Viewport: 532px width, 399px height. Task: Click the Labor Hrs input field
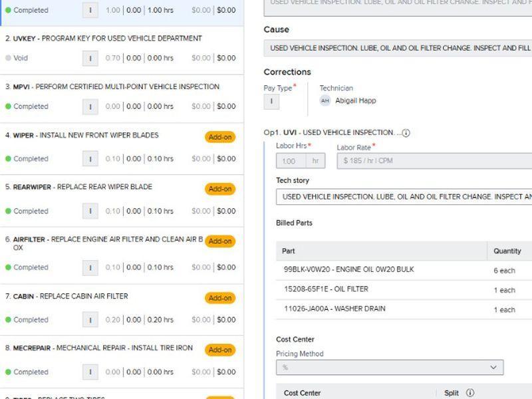click(x=291, y=161)
